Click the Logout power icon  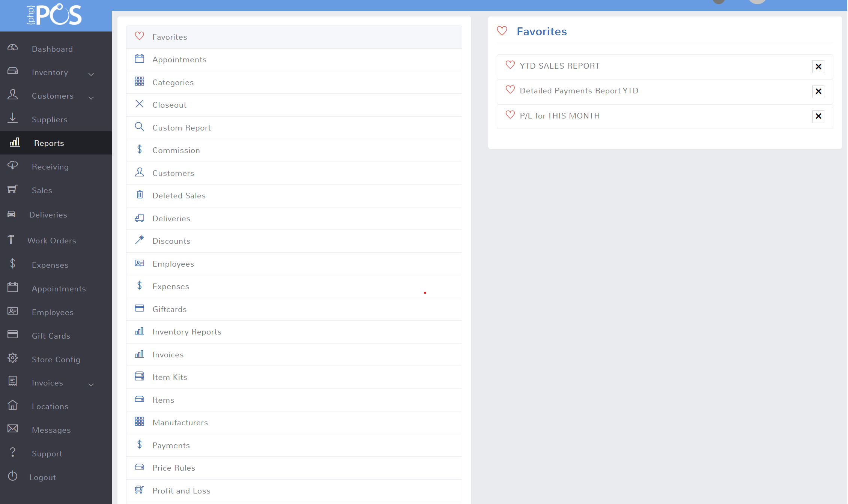tap(13, 476)
